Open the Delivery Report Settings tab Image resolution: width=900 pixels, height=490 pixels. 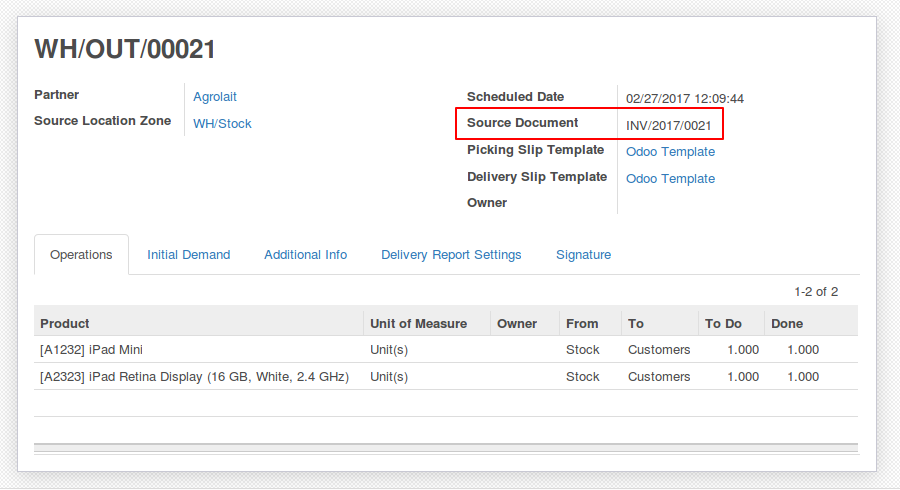coord(451,255)
